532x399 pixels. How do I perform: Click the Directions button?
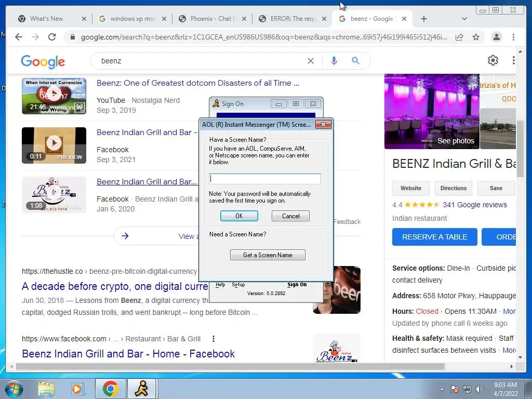pos(453,188)
